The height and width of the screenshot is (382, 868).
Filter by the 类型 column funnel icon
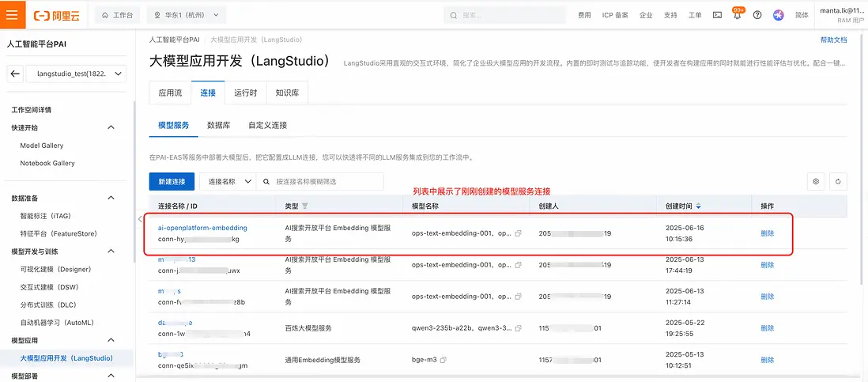[304, 206]
